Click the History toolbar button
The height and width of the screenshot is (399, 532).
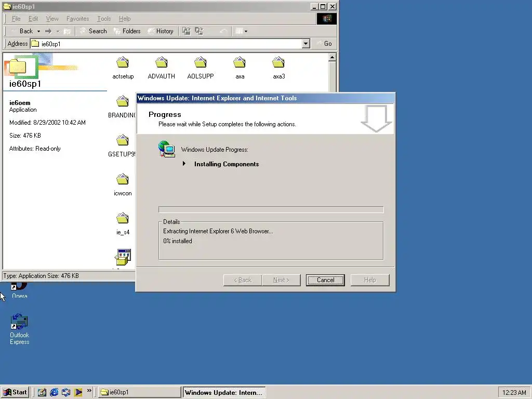pos(161,31)
